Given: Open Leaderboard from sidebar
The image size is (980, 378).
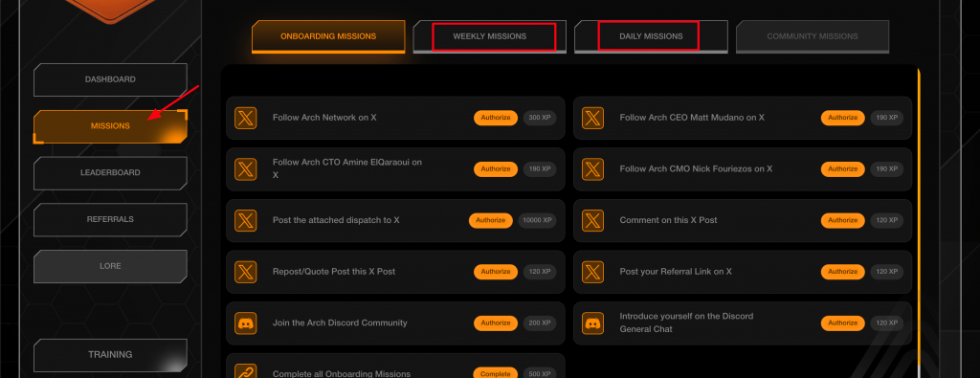Looking at the screenshot, I should pyautogui.click(x=110, y=172).
